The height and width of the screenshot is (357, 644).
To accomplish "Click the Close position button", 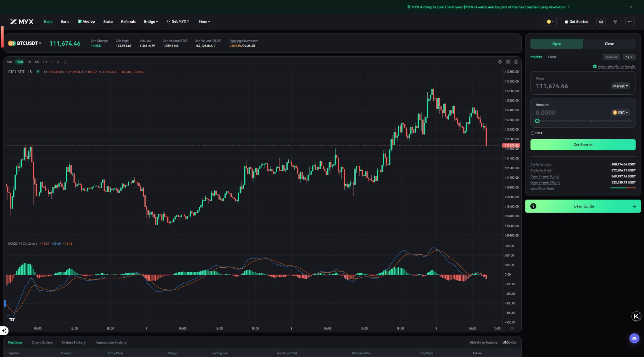I will click(x=609, y=44).
